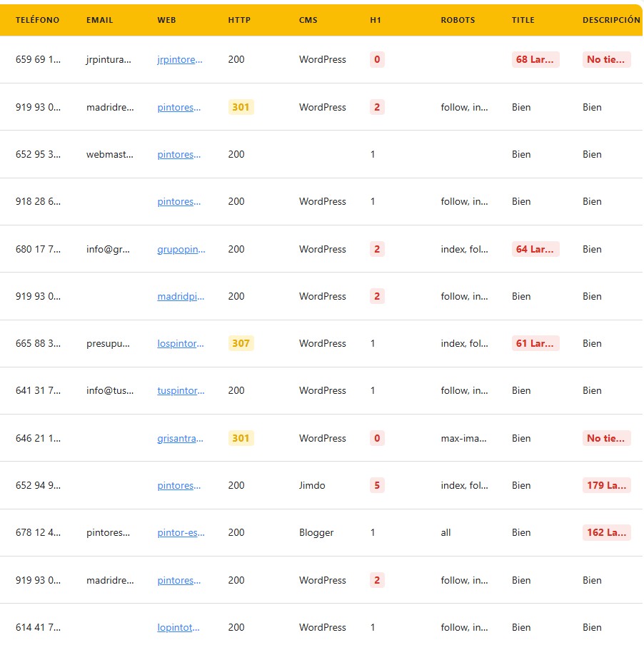Select the info@gr... email cell

coord(108,249)
